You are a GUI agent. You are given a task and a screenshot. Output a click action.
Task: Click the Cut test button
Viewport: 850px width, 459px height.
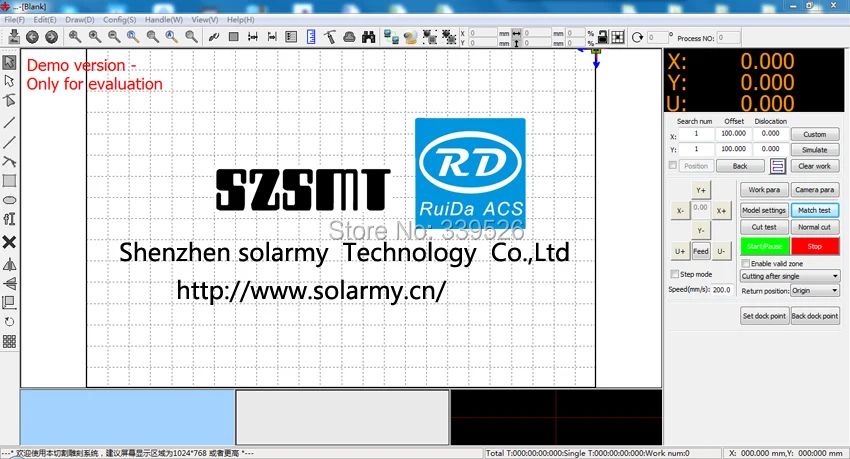[764, 227]
